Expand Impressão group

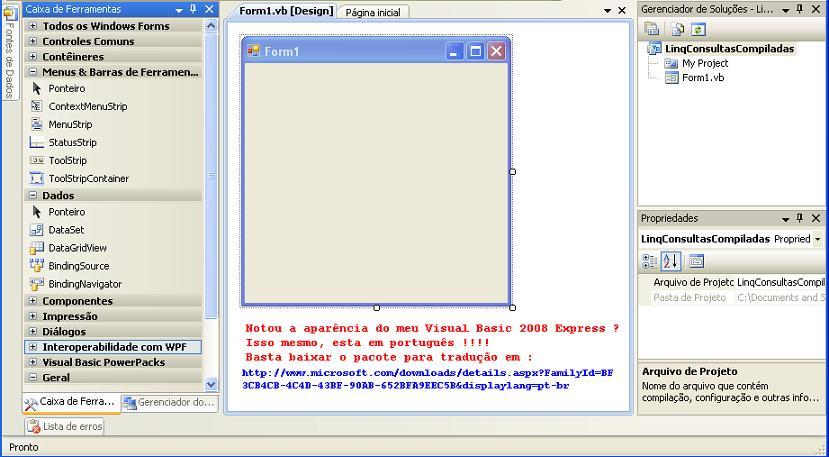point(33,316)
